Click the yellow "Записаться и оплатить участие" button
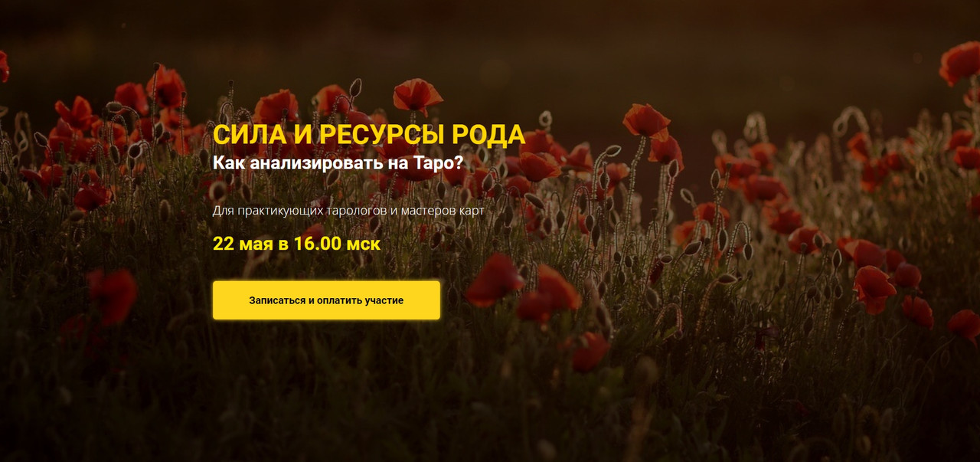 coord(326,300)
